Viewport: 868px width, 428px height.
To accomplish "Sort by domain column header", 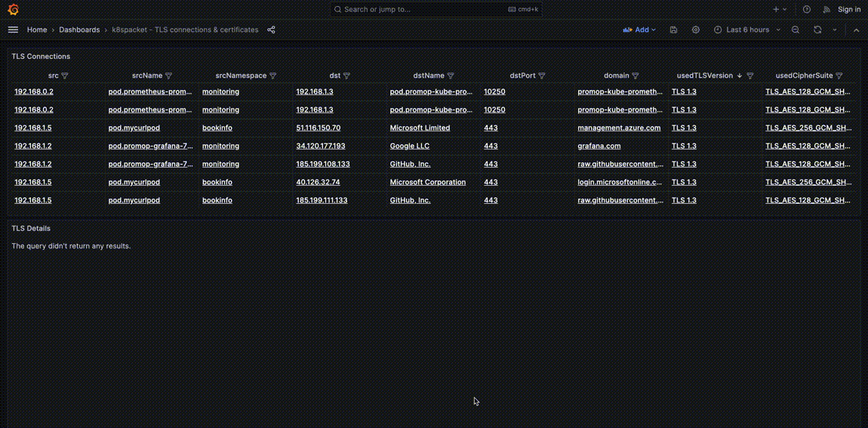I will click(x=617, y=75).
